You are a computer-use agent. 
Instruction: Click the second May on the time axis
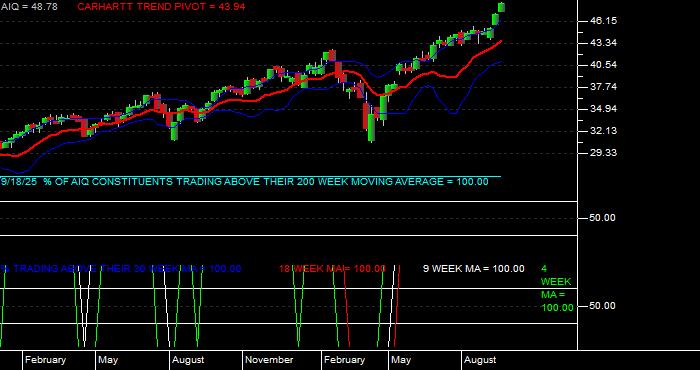pyautogui.click(x=401, y=360)
